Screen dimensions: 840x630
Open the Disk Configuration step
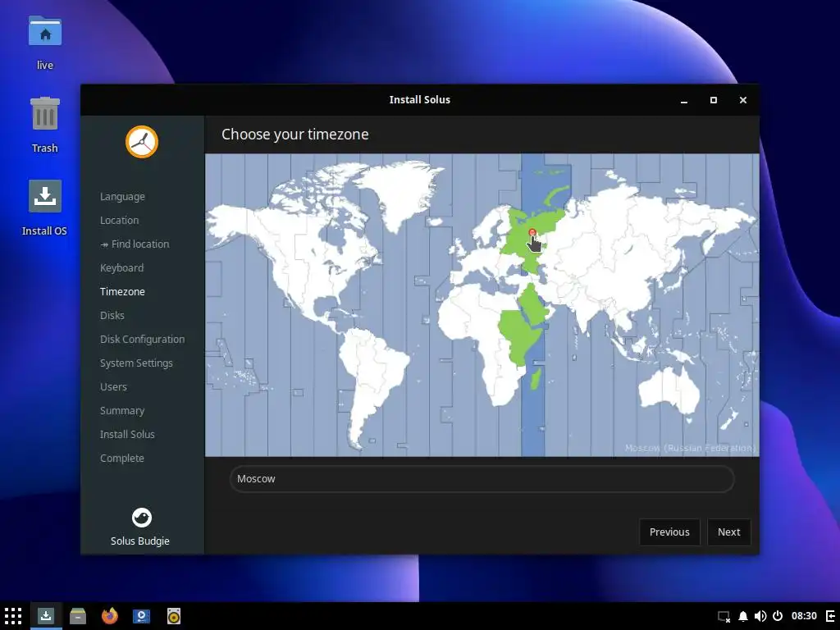click(x=142, y=339)
